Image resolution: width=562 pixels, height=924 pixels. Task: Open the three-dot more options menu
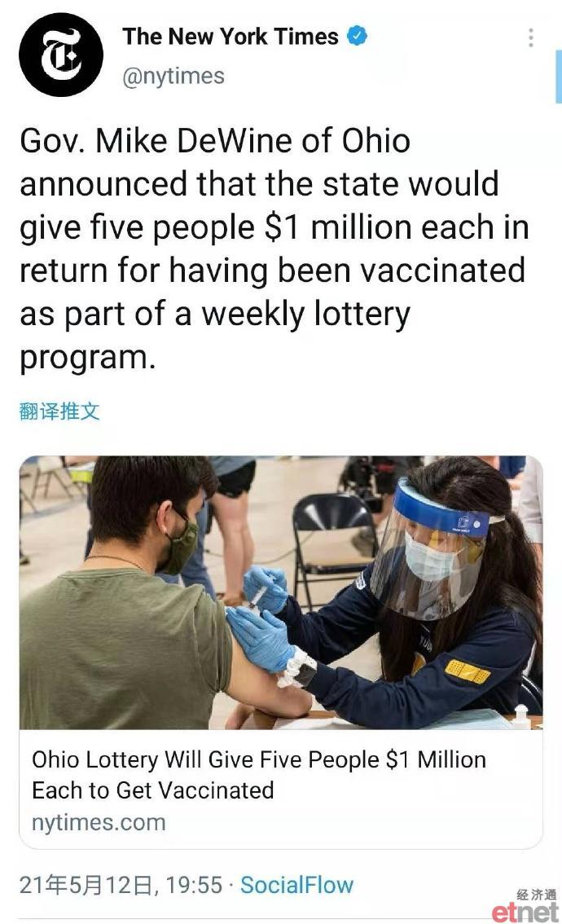[531, 37]
